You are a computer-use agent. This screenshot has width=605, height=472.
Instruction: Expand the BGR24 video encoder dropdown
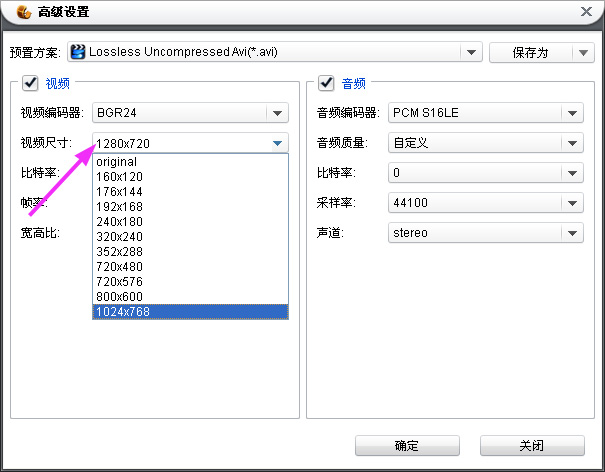pyautogui.click(x=277, y=113)
